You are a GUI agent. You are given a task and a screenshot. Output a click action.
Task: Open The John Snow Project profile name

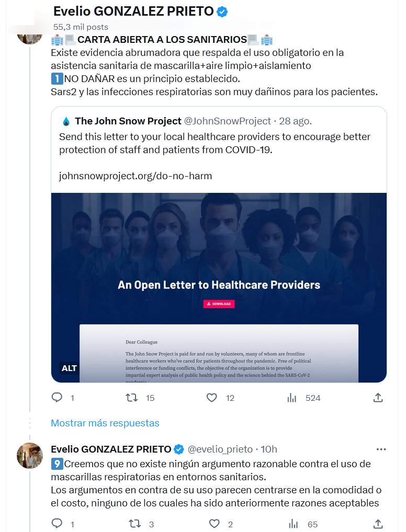coord(128,121)
